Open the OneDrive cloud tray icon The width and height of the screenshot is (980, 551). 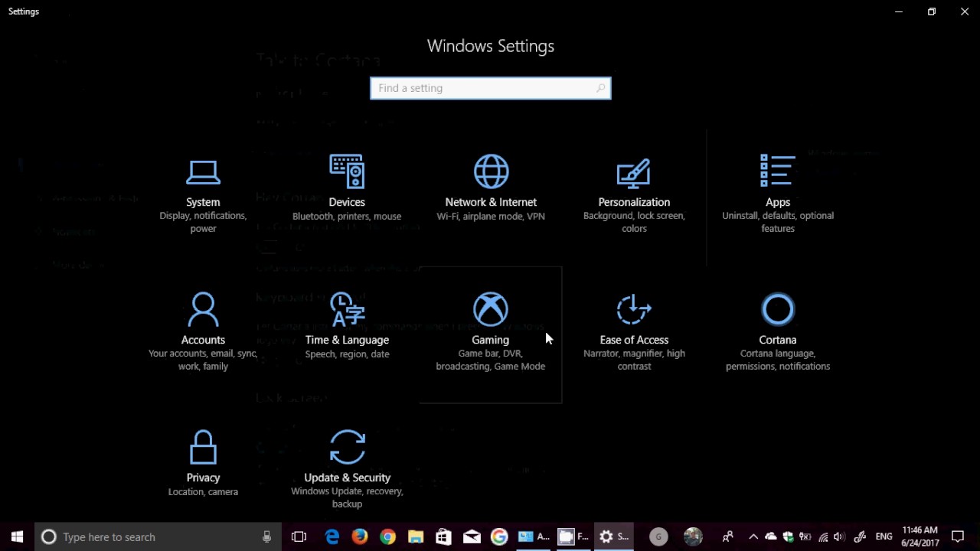[771, 536]
